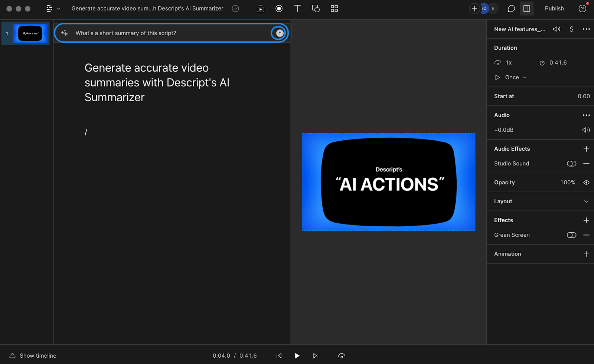Open the media library icon in toolbar

(260, 9)
